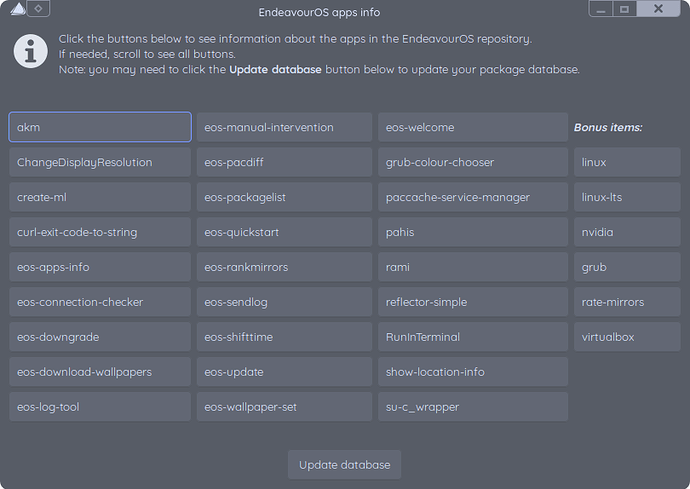Open the create-ml entry
This screenshot has width=690, height=489.
click(x=100, y=197)
